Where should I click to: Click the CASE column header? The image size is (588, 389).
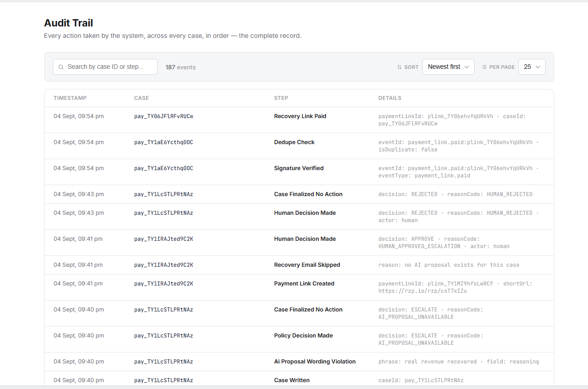coord(142,98)
